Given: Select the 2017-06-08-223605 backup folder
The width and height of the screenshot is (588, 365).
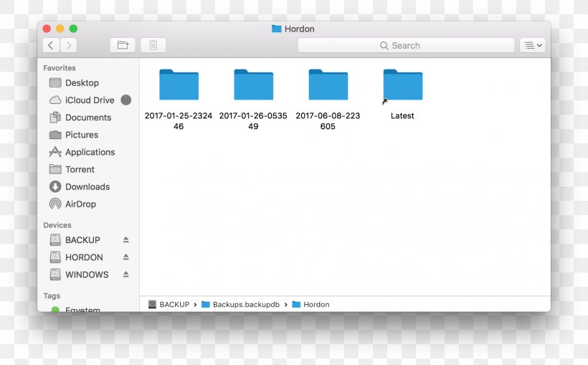Looking at the screenshot, I should pos(328,85).
